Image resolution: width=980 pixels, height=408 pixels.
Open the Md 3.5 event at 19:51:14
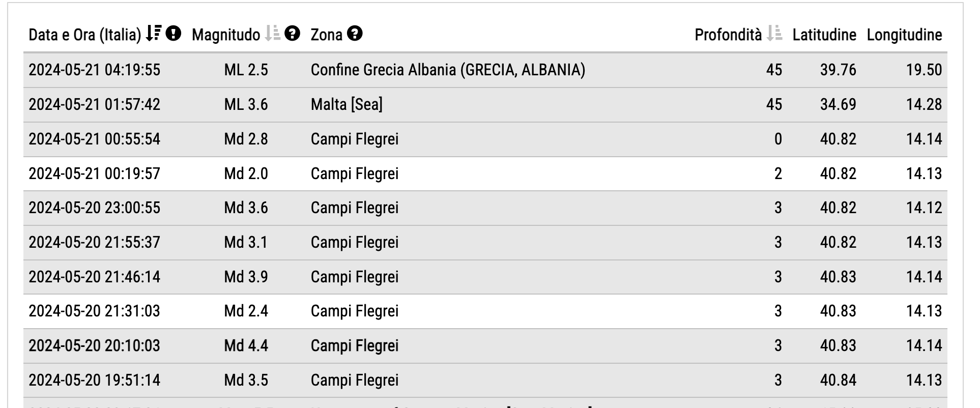[485, 381]
